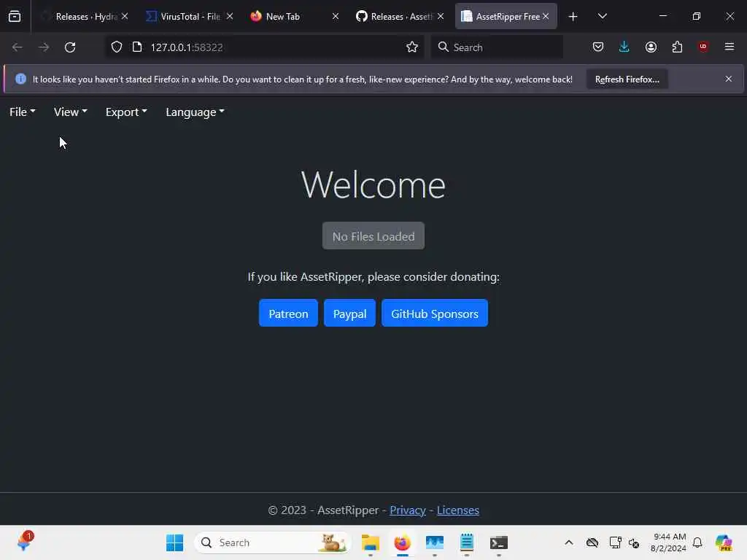Viewport: 747px width, 560px height.
Task: Open the blue graph monitor app on taskbar
Action: [435, 542]
